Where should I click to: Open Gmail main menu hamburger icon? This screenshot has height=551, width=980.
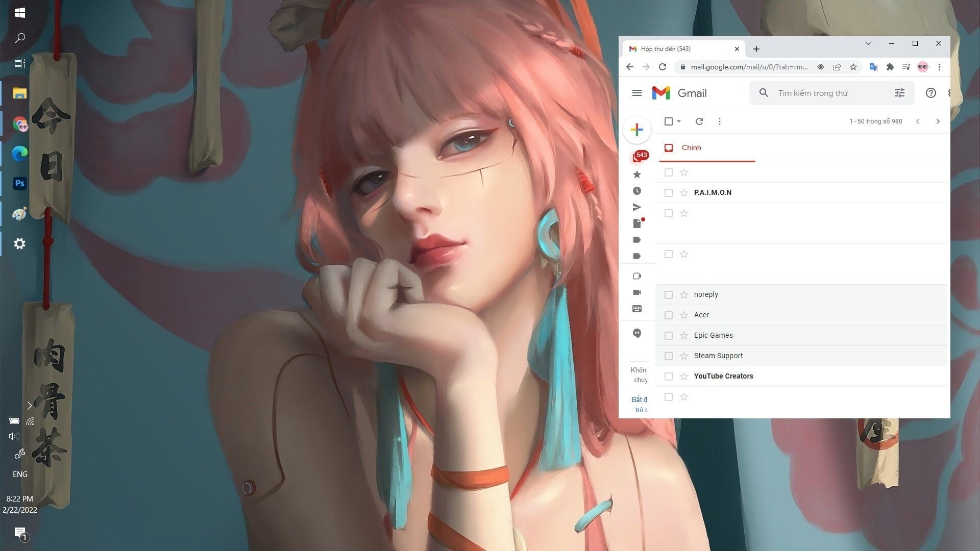coord(636,93)
